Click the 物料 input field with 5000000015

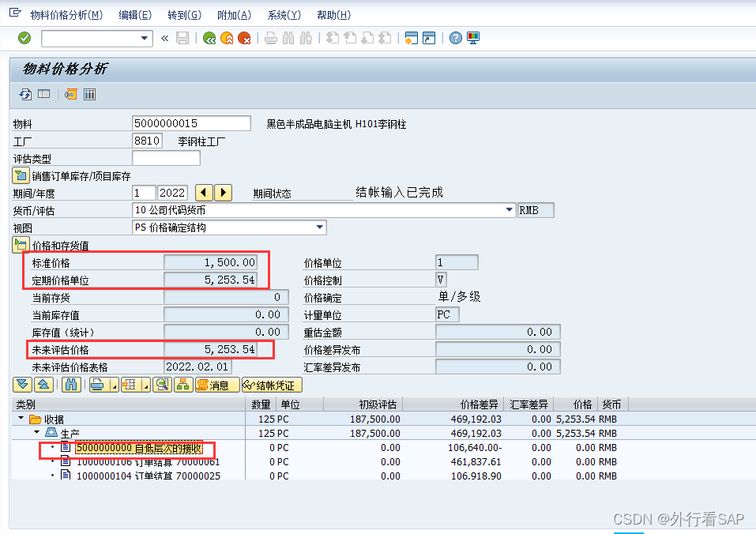click(191, 123)
